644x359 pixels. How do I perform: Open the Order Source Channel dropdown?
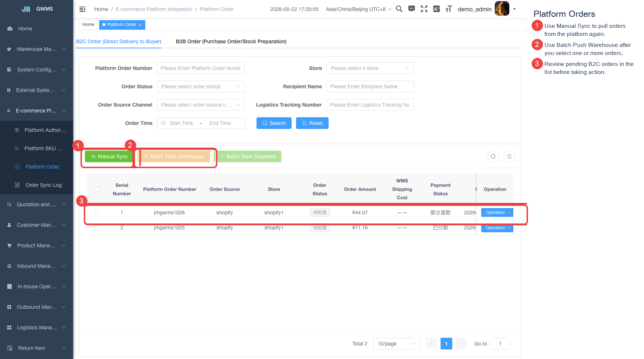[x=201, y=105]
